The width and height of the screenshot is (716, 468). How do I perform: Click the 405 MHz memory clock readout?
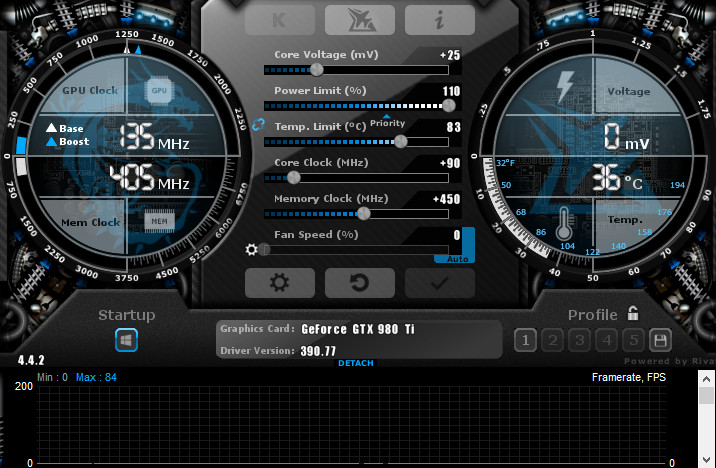click(x=149, y=177)
